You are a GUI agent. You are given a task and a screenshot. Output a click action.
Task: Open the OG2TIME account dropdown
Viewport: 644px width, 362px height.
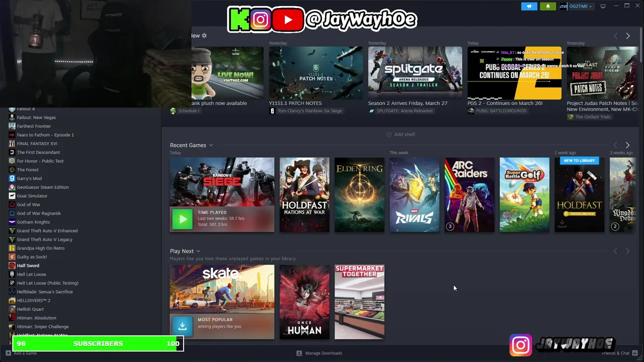(x=581, y=6)
